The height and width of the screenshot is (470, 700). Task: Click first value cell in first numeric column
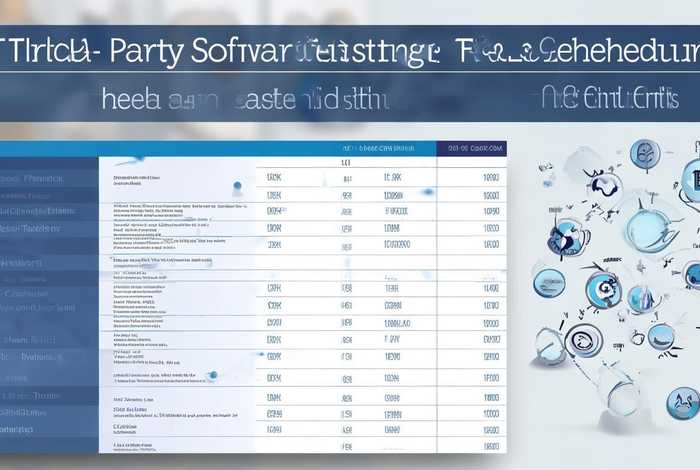274,177
